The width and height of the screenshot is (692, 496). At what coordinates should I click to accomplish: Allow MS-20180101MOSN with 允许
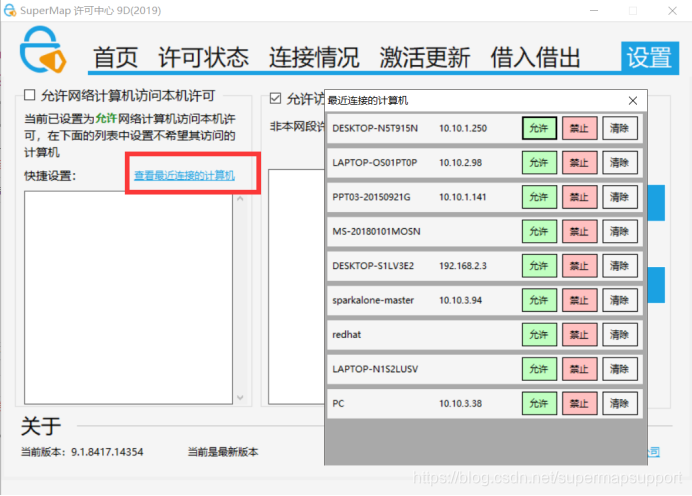(539, 231)
